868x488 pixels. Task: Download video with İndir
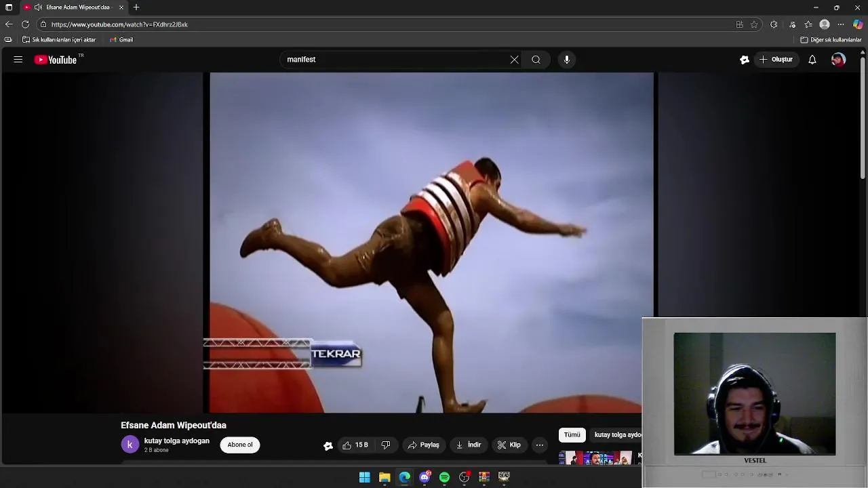coord(469,445)
